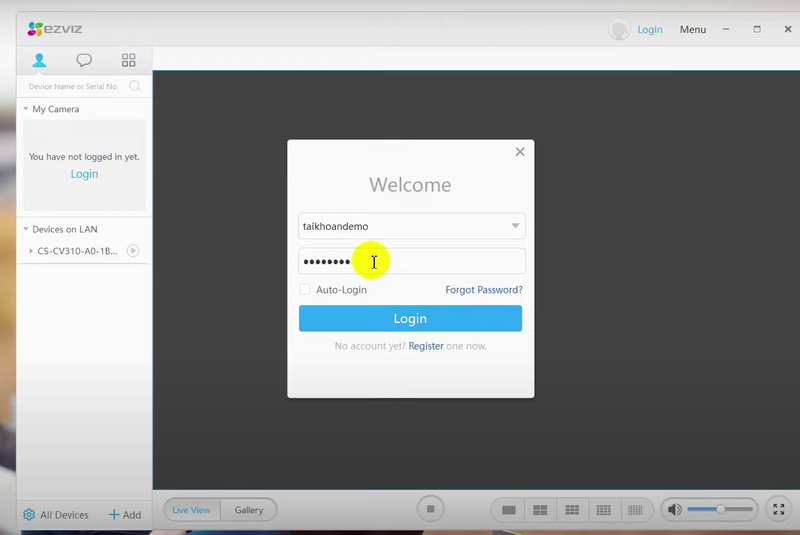This screenshot has width=800, height=535.
Task: Click the blue Login button in the dialog
Action: [410, 318]
